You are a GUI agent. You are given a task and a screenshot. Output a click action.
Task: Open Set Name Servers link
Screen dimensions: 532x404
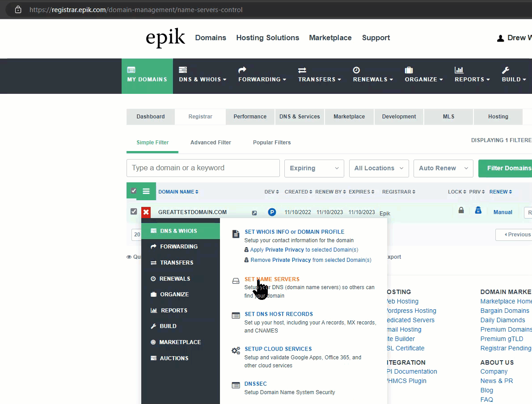pyautogui.click(x=272, y=279)
